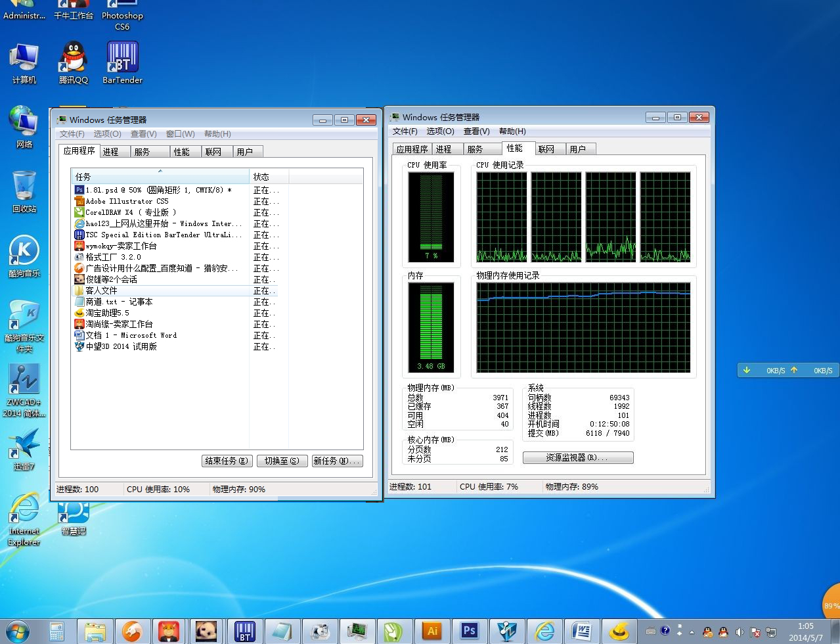Open Microsoft Word from the taskbar
Image resolution: width=840 pixels, height=644 pixels.
coord(582,631)
